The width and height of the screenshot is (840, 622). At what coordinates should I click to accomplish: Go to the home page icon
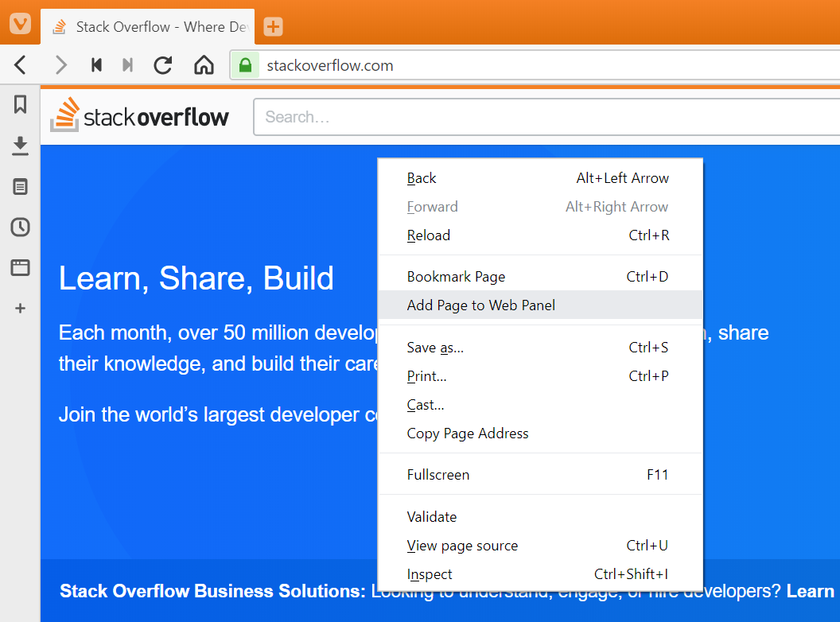[204, 65]
